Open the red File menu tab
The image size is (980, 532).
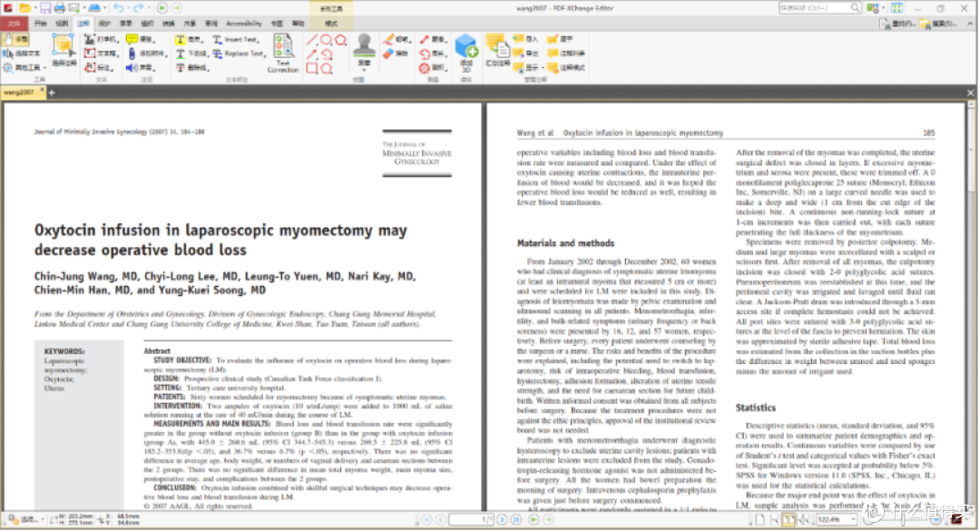14,23
